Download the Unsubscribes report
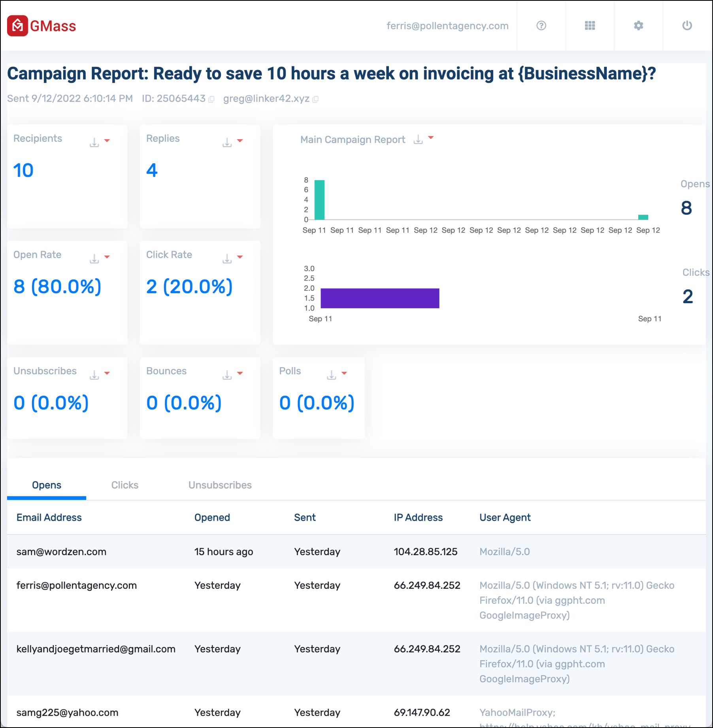 (x=94, y=375)
